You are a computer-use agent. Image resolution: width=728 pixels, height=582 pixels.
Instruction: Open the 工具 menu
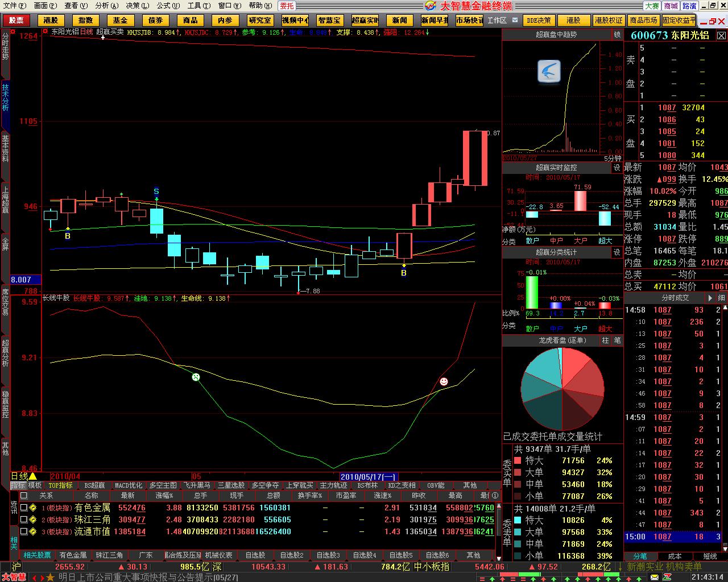point(198,6)
